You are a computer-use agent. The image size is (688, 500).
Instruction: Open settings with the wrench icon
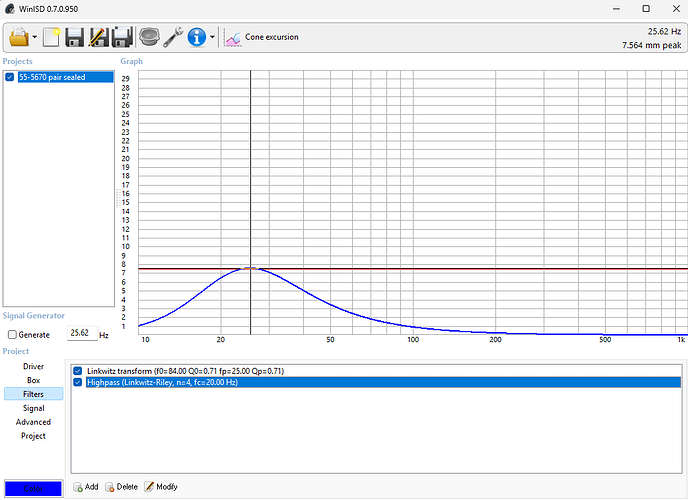coord(172,38)
